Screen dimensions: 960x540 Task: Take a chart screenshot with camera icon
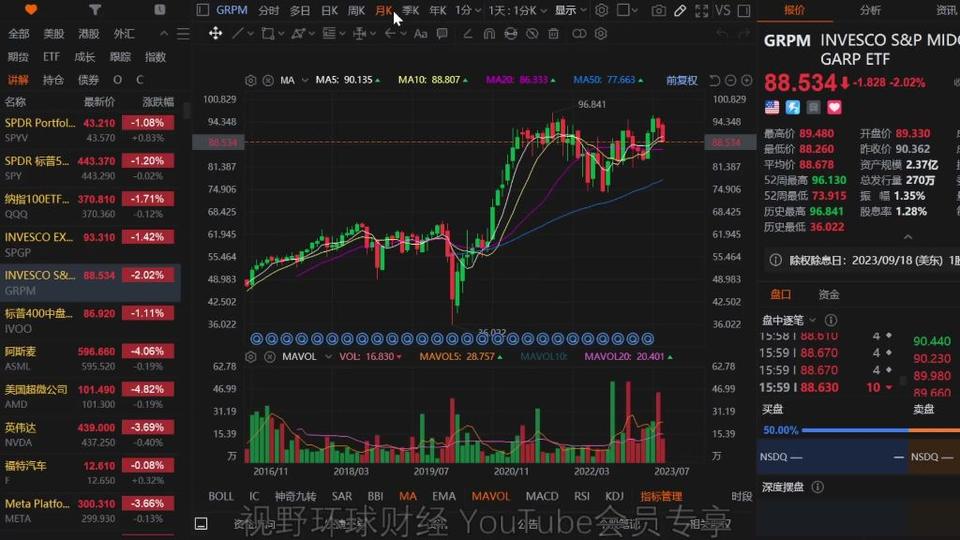pyautogui.click(x=659, y=10)
